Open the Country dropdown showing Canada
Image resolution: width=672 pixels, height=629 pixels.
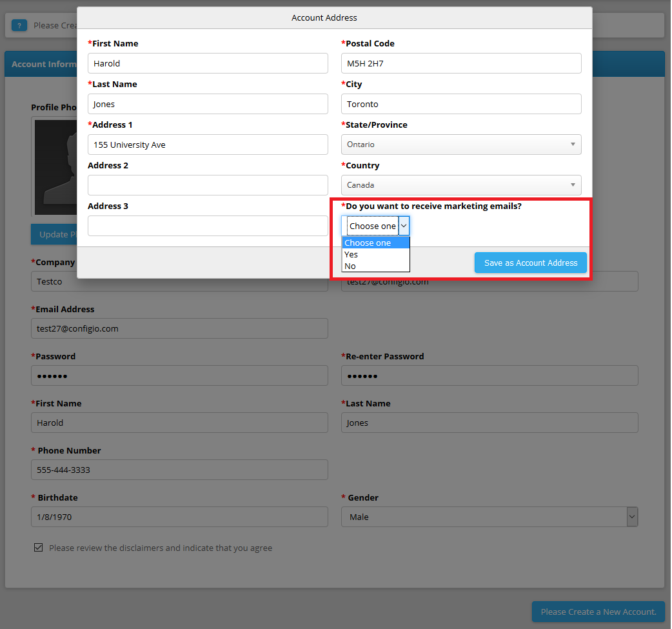point(461,185)
